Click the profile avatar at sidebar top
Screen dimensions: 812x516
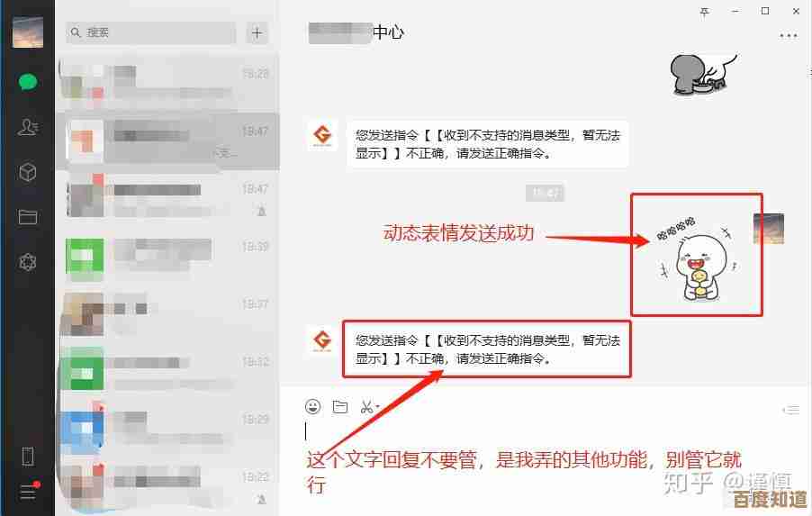tap(27, 32)
